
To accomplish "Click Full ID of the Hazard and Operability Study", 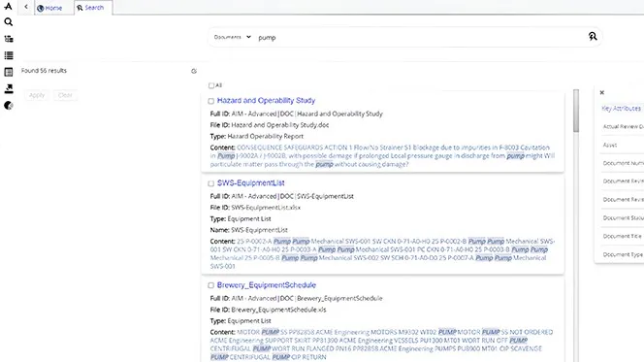I will [296, 114].
